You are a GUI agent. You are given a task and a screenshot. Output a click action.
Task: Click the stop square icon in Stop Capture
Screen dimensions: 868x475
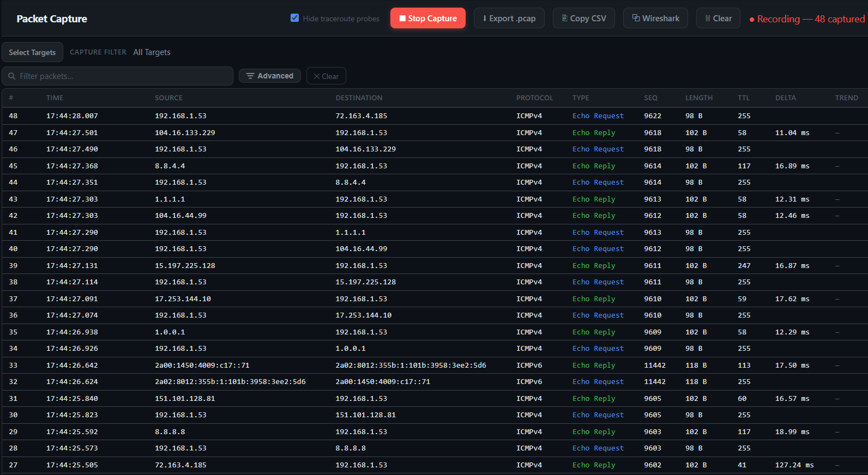[x=402, y=19]
